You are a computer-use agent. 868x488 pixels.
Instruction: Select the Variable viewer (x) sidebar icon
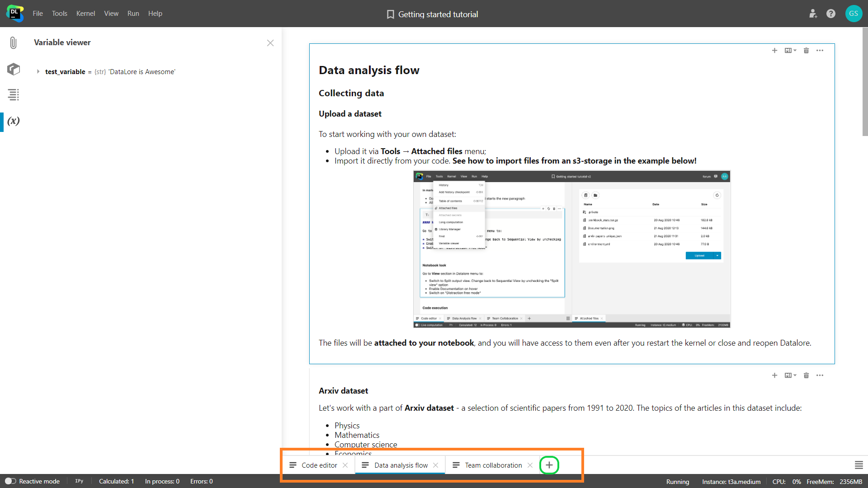point(14,121)
